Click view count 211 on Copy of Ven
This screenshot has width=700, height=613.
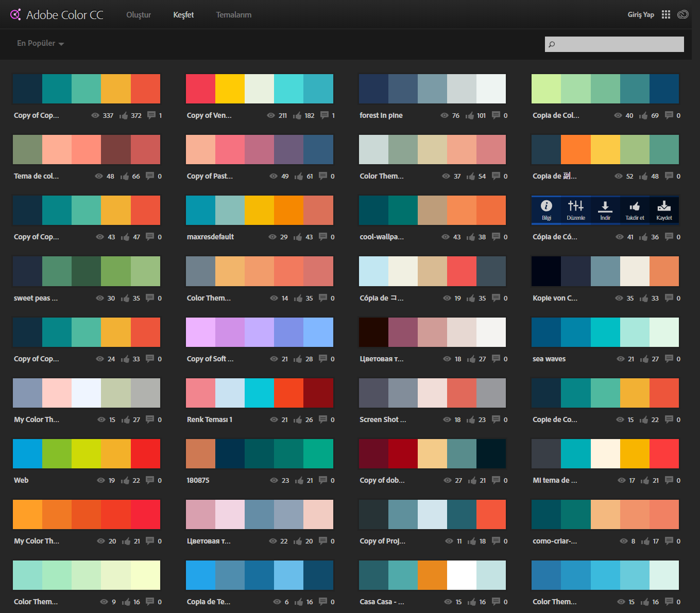pos(283,115)
